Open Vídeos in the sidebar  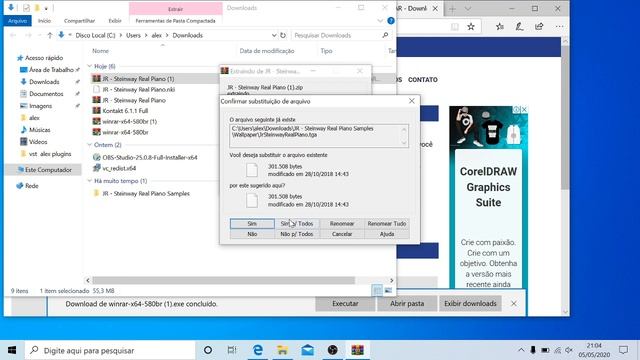(38, 142)
